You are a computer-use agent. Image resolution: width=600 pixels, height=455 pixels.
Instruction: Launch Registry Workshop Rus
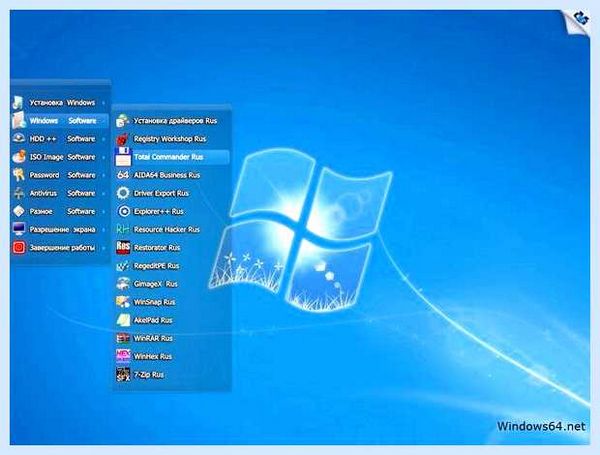(172, 139)
